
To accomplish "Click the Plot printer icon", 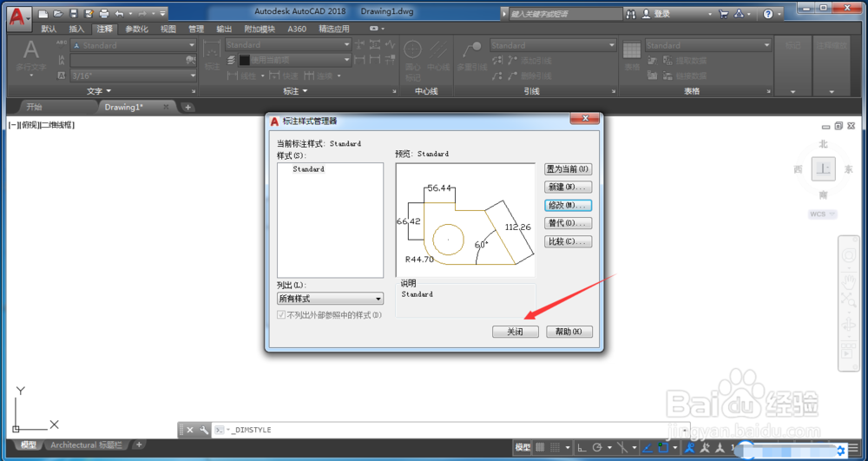I will [x=103, y=13].
